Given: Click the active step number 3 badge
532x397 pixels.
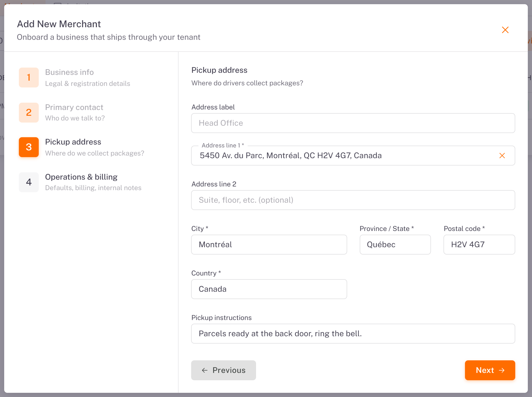Looking at the screenshot, I should [x=29, y=147].
